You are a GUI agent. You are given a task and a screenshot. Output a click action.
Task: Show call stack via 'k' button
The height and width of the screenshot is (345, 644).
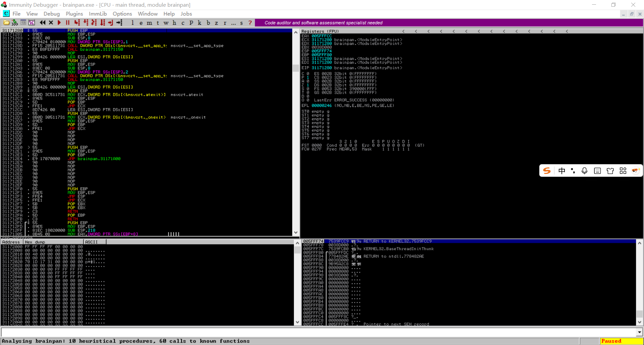click(200, 23)
